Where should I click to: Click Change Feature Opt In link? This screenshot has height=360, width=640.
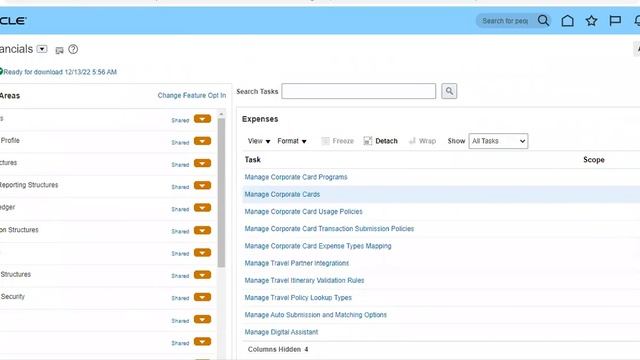tap(191, 95)
